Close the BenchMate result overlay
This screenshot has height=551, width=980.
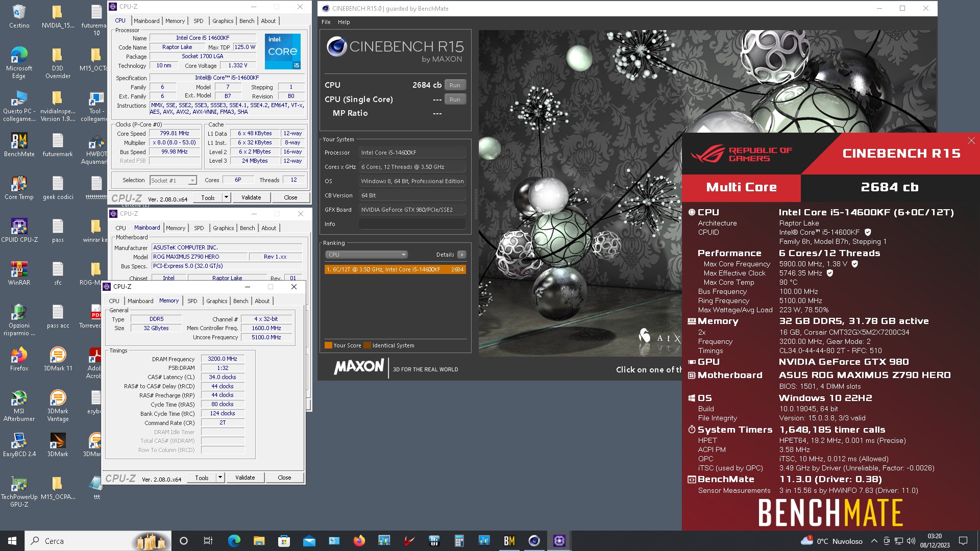971,140
